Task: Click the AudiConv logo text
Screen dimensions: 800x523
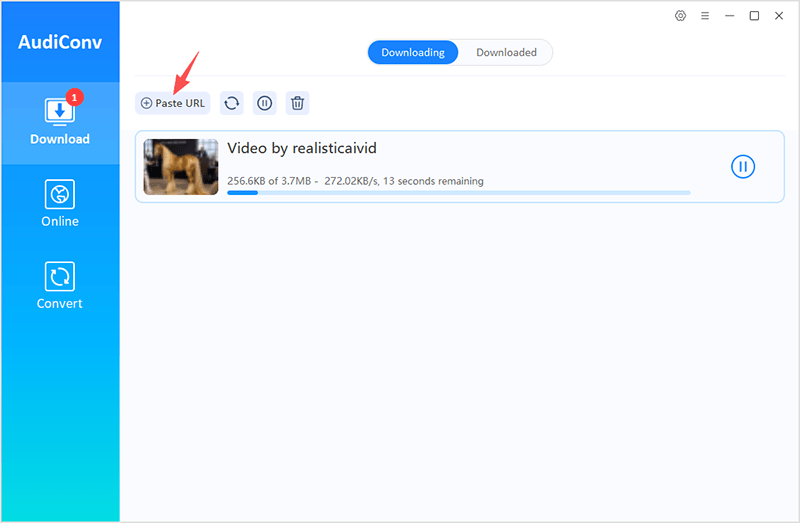Action: tap(60, 42)
